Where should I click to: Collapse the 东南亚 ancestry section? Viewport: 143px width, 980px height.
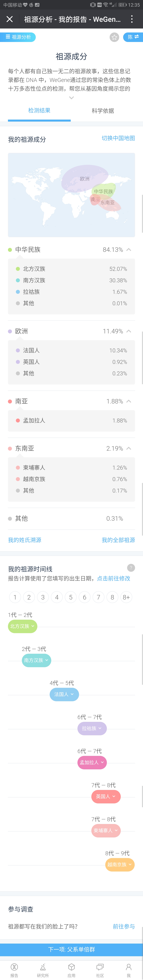click(x=129, y=448)
